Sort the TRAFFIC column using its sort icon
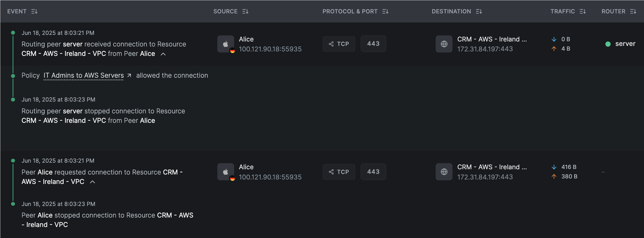This screenshot has height=238, width=644. [583, 11]
